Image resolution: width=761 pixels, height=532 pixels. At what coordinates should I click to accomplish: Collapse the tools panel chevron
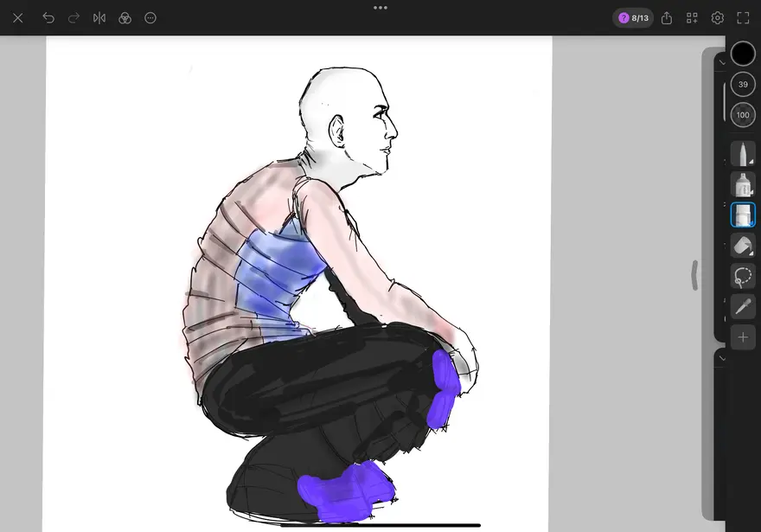[x=722, y=62]
